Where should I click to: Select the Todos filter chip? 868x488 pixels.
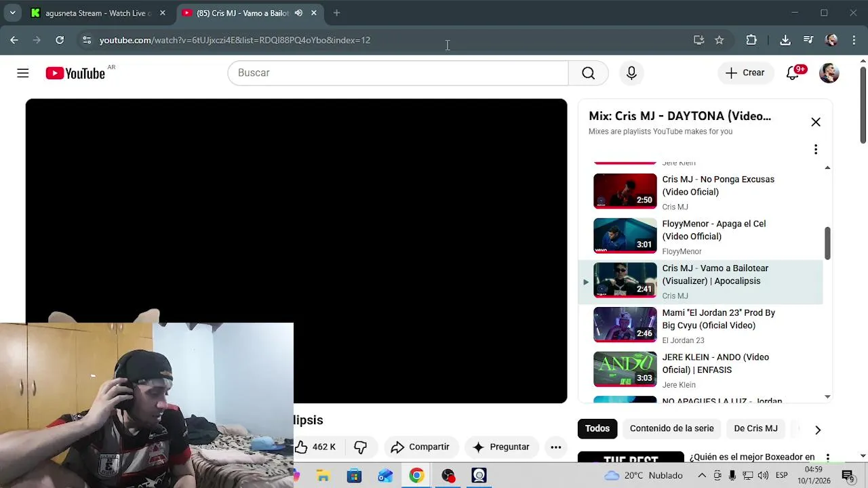coord(597,428)
